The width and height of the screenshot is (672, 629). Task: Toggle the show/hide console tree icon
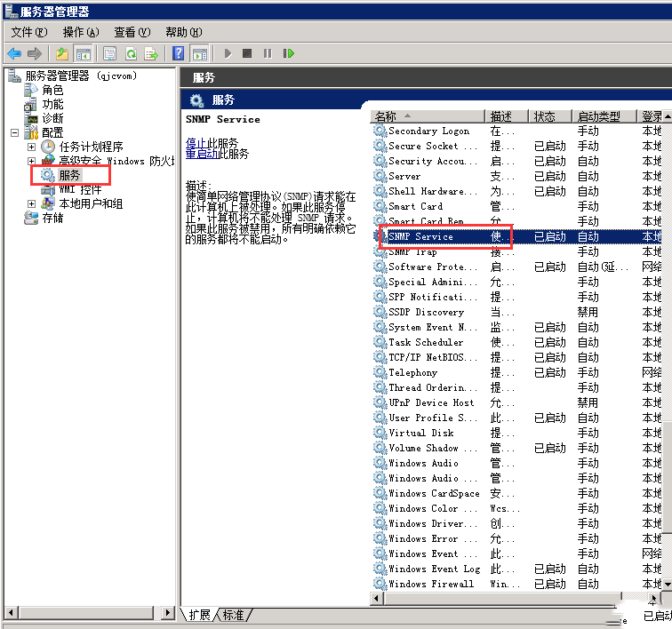pos(84,53)
